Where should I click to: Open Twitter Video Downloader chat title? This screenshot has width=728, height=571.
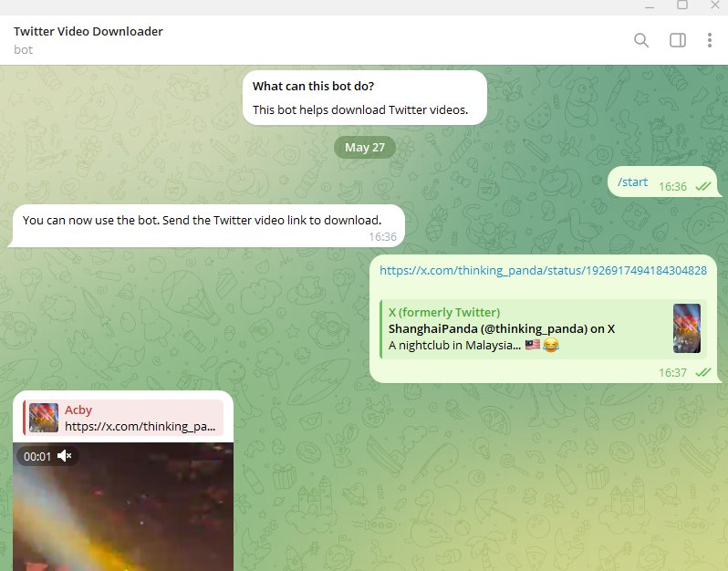pos(88,31)
